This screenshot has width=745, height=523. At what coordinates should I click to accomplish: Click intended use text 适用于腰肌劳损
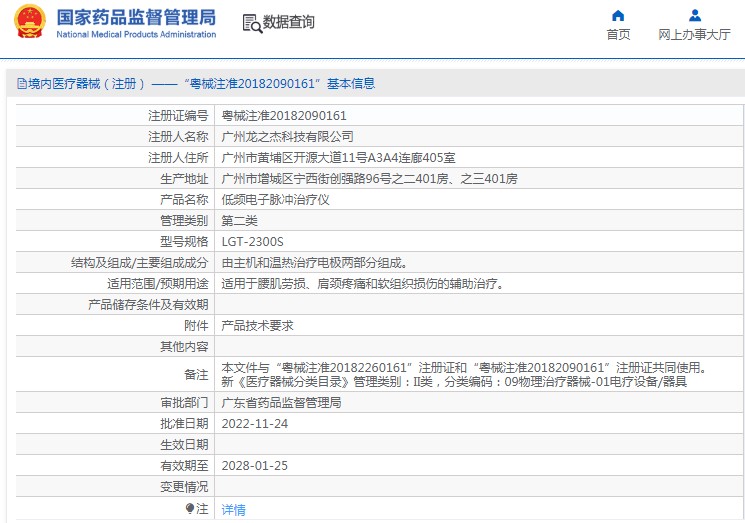(x=263, y=284)
